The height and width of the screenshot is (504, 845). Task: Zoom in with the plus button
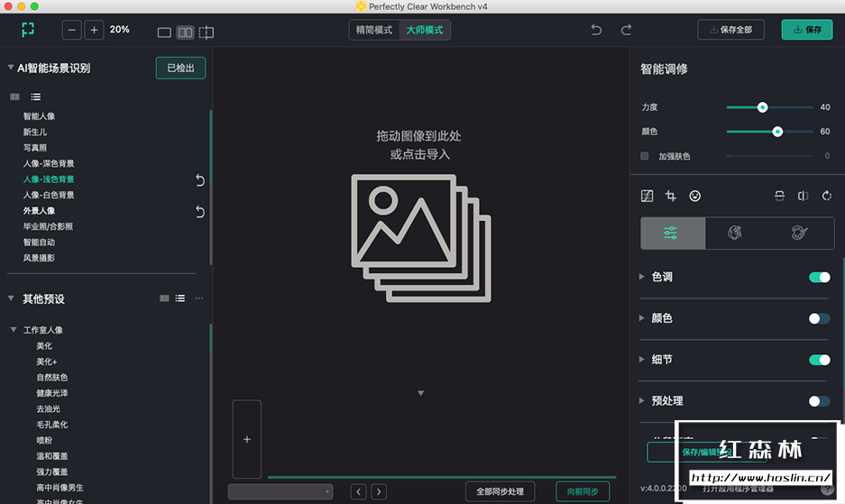(x=94, y=30)
